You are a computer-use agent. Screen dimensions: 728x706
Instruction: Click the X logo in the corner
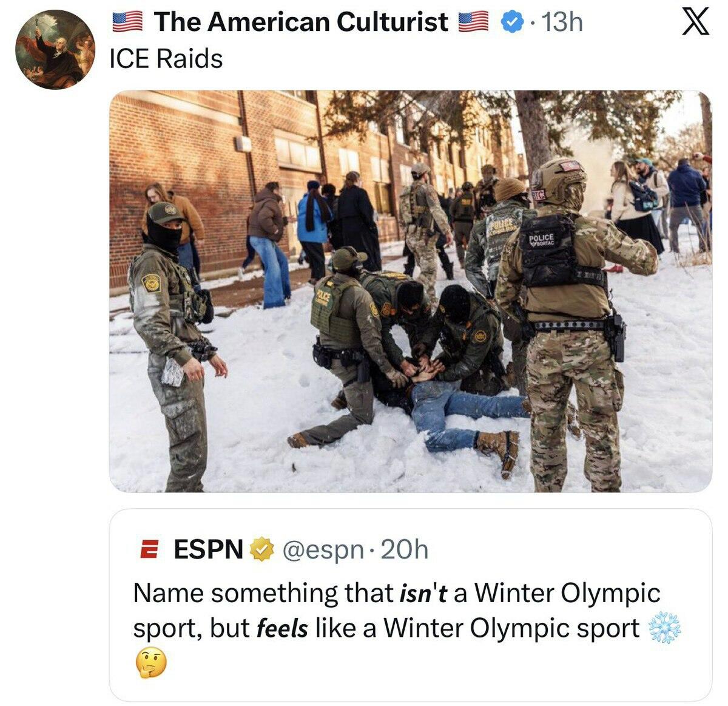coord(695,22)
